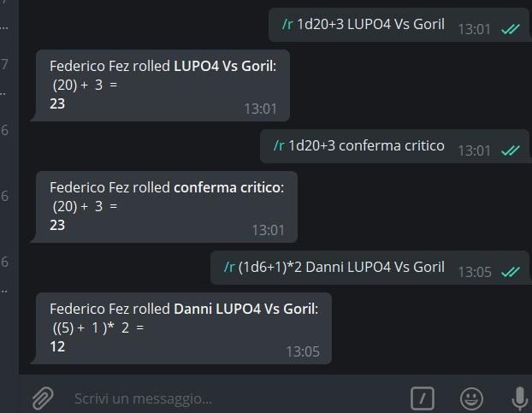Open the bot commands slash icon

coord(423,398)
